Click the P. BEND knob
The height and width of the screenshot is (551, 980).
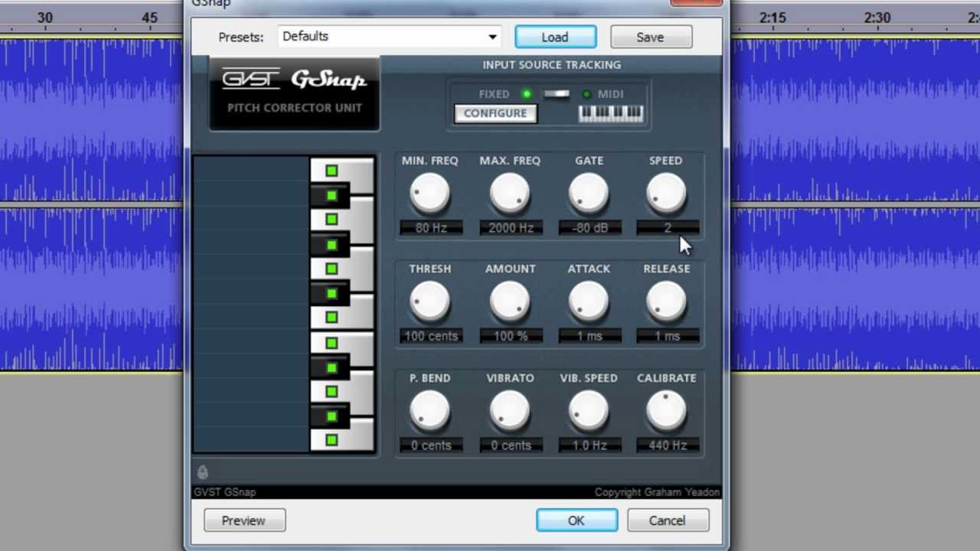coord(430,410)
